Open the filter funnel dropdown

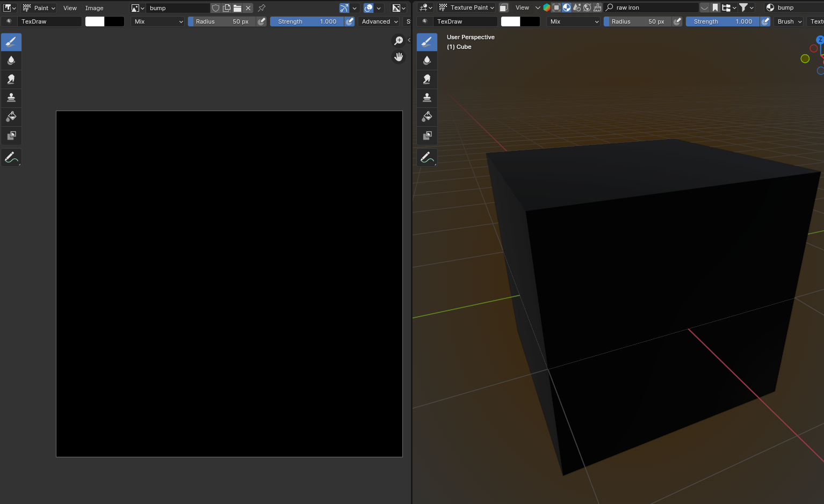pos(747,8)
